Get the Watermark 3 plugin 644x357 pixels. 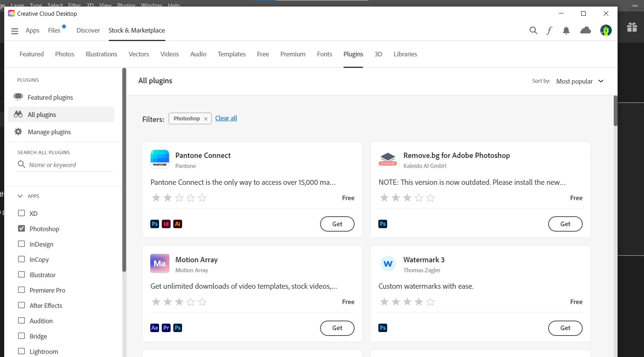tap(565, 328)
